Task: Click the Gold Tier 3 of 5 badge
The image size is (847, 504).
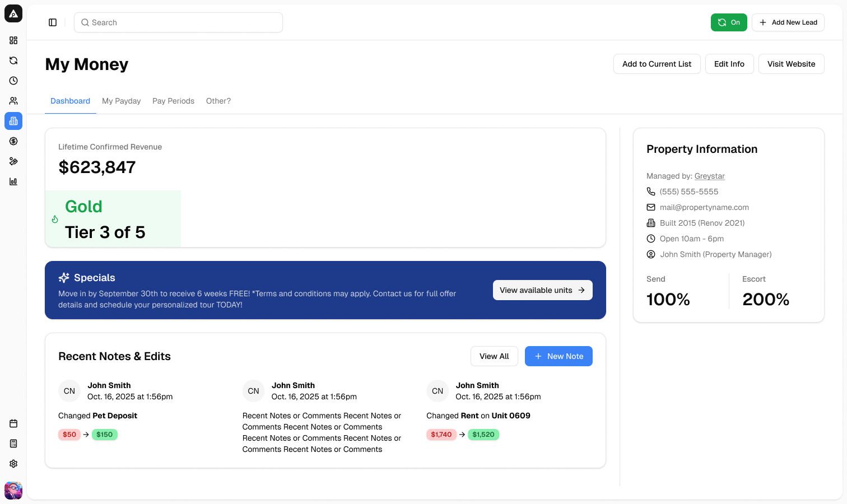Action: pos(113,219)
